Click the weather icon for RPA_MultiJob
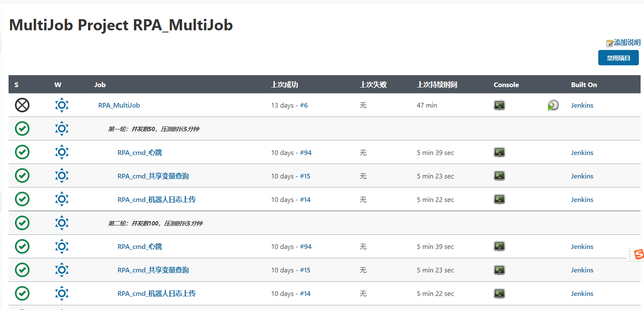 62,105
